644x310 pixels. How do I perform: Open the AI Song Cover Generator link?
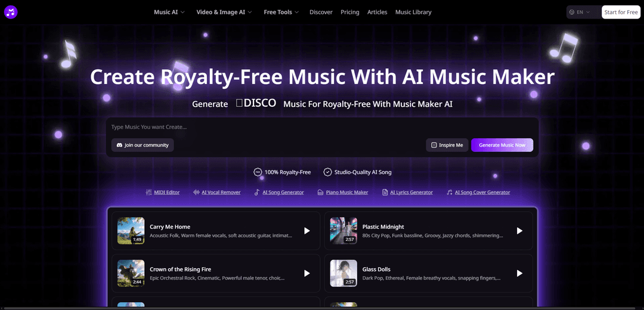coord(482,192)
